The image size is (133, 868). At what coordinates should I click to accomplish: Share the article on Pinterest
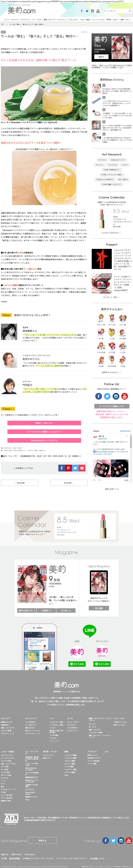click(x=68, y=468)
